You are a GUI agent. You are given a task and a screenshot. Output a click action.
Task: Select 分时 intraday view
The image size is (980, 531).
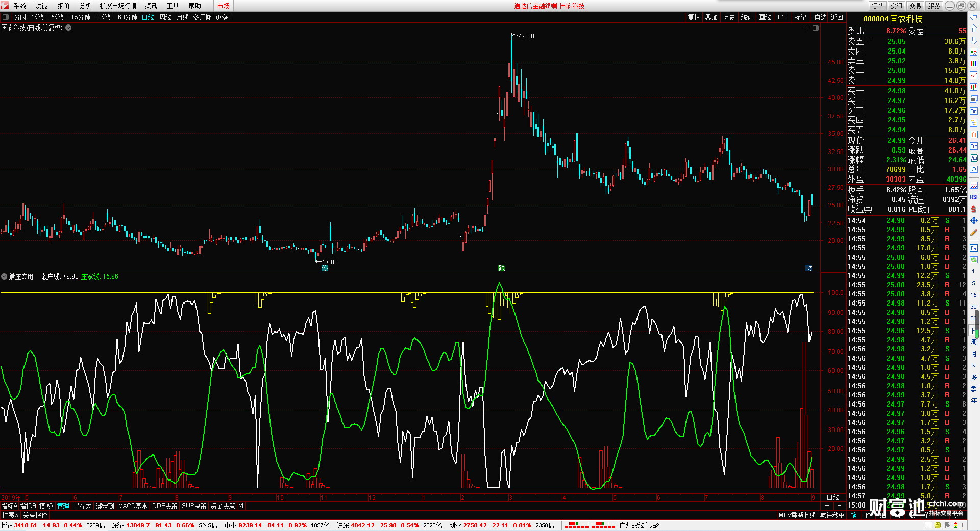click(x=20, y=17)
